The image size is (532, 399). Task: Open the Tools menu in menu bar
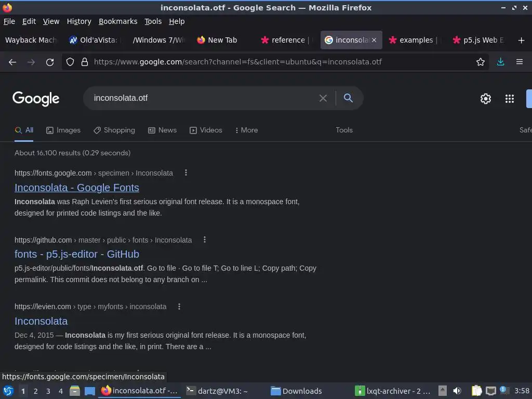[x=153, y=21]
